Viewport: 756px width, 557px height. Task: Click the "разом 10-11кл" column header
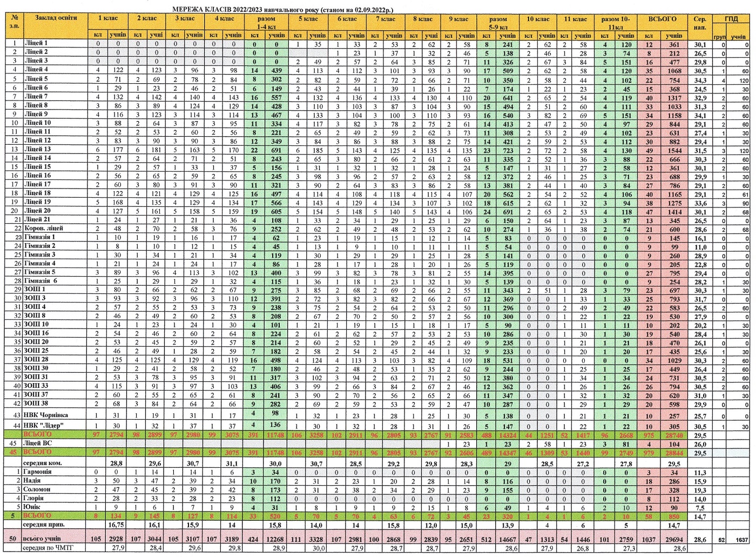615,22
